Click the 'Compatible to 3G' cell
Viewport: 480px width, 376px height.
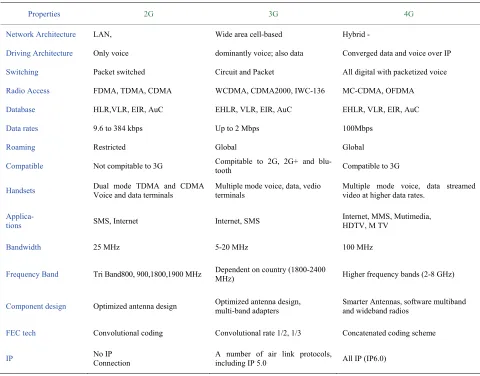(371, 166)
